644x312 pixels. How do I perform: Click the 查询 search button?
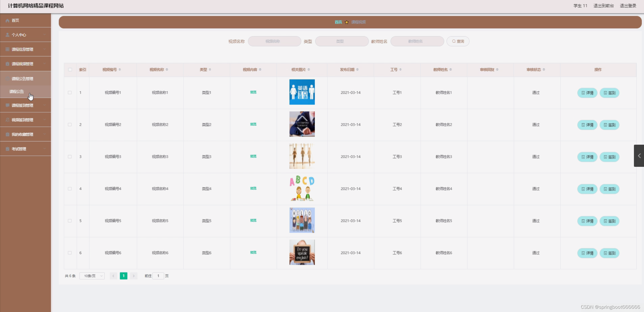click(458, 41)
